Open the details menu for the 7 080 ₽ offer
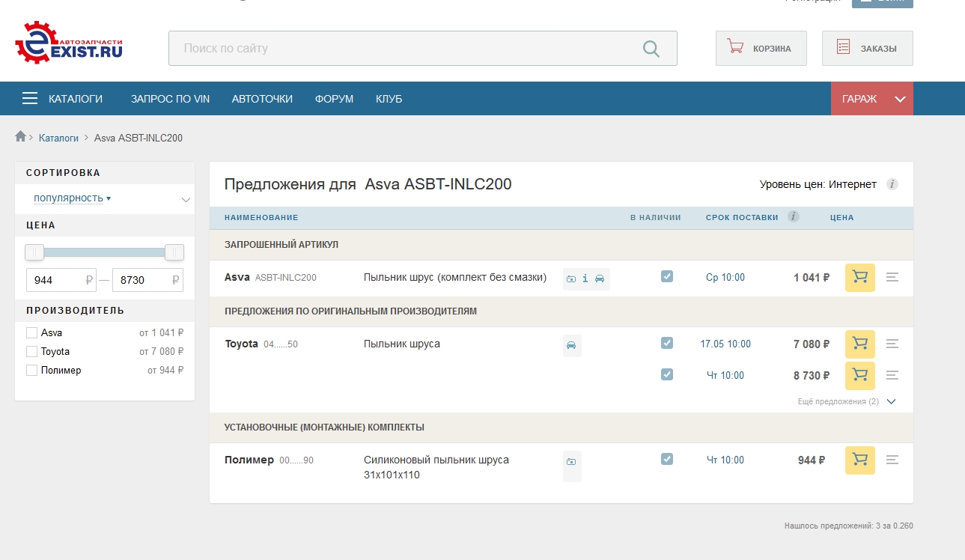 click(x=892, y=344)
